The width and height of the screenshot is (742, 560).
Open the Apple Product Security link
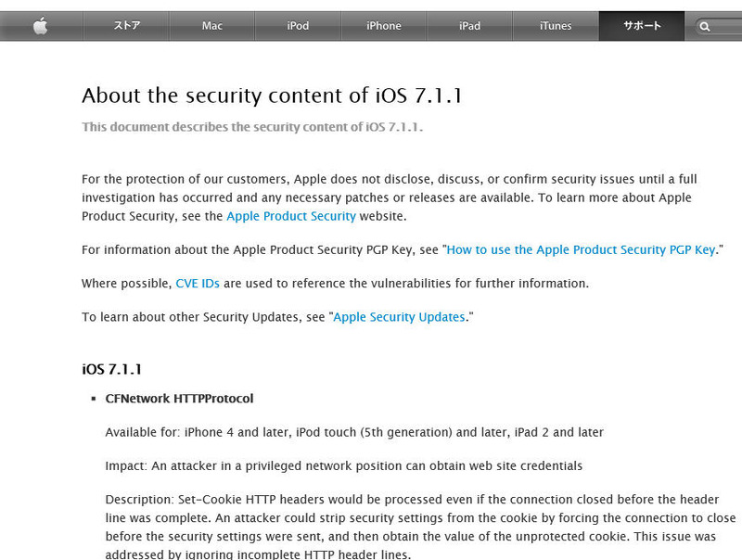[291, 216]
